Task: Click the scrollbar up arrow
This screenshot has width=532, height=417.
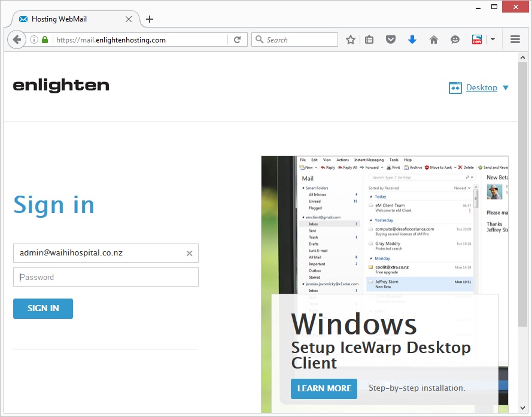Action: coord(522,57)
